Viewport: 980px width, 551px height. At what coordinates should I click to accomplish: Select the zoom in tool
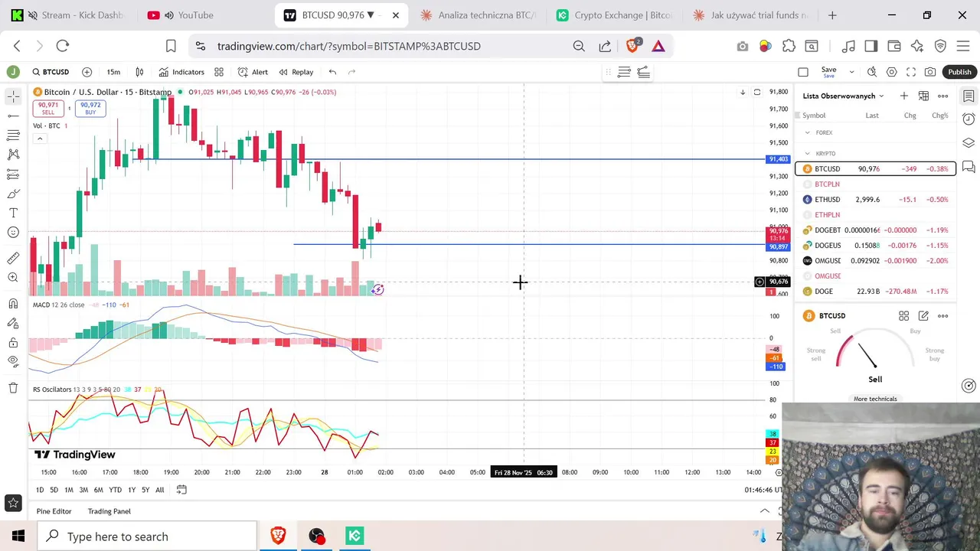[13, 277]
